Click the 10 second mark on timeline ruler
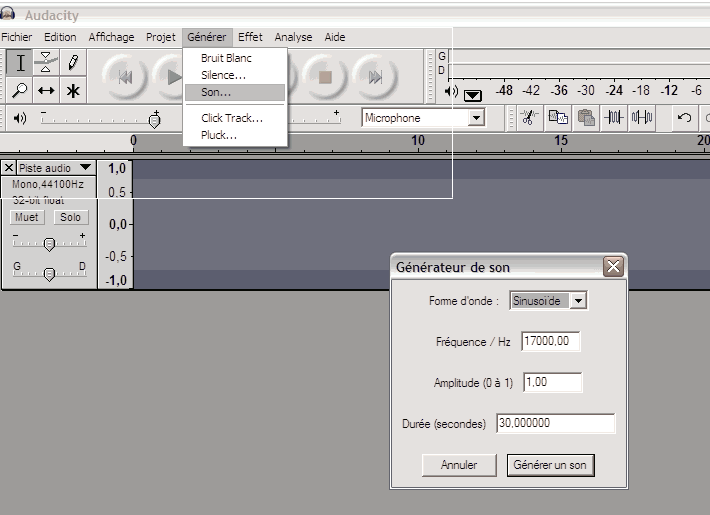The image size is (710, 515). coord(418,141)
